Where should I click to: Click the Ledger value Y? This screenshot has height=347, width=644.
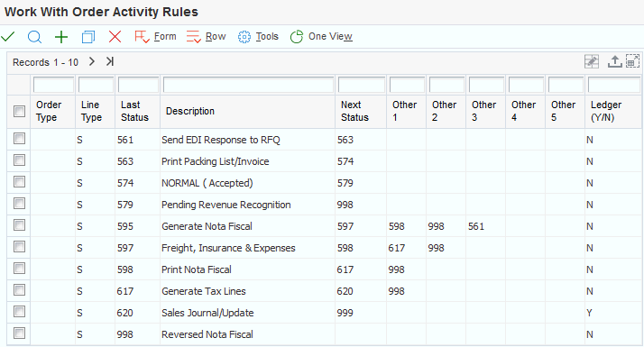(589, 313)
